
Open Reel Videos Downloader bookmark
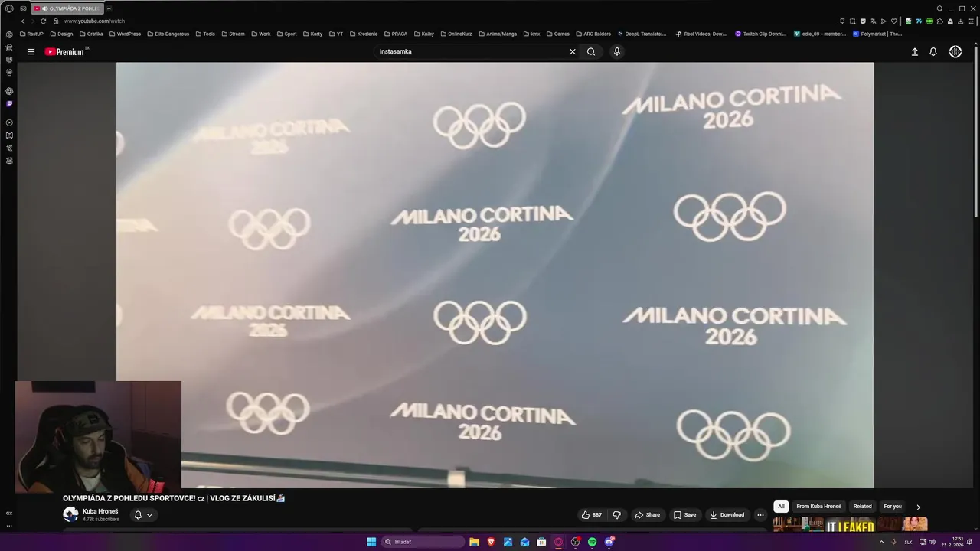pyautogui.click(x=701, y=34)
